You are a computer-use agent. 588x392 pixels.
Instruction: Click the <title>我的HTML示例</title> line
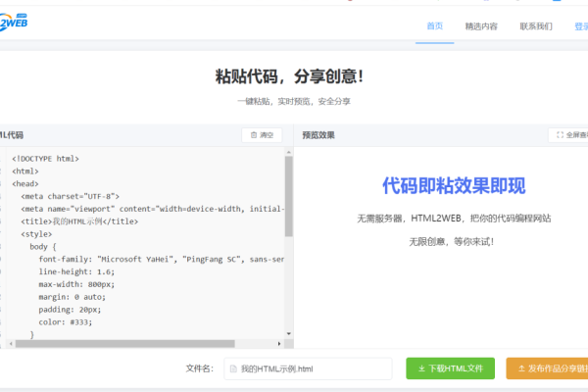(x=79, y=221)
